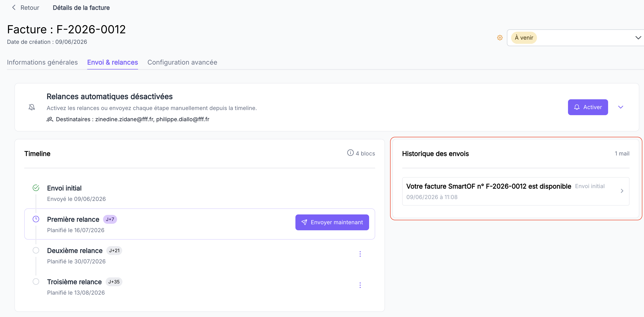Click the orange settings gear icon
Viewport: 644px width, 317px height.
[500, 38]
